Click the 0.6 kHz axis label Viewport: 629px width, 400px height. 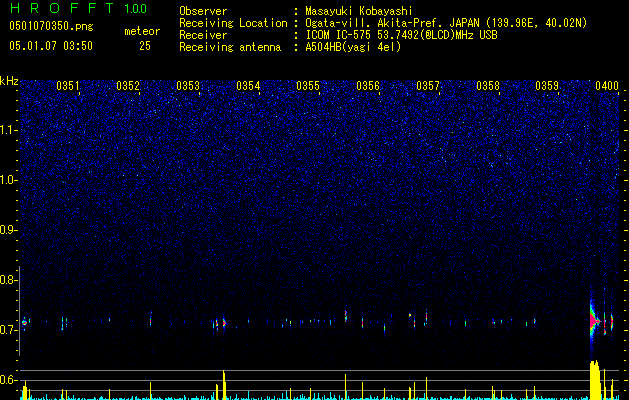9,380
